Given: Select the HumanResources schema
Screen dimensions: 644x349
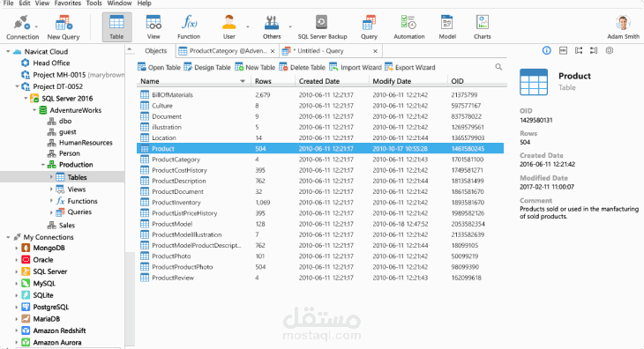Looking at the screenshot, I should pos(86,143).
